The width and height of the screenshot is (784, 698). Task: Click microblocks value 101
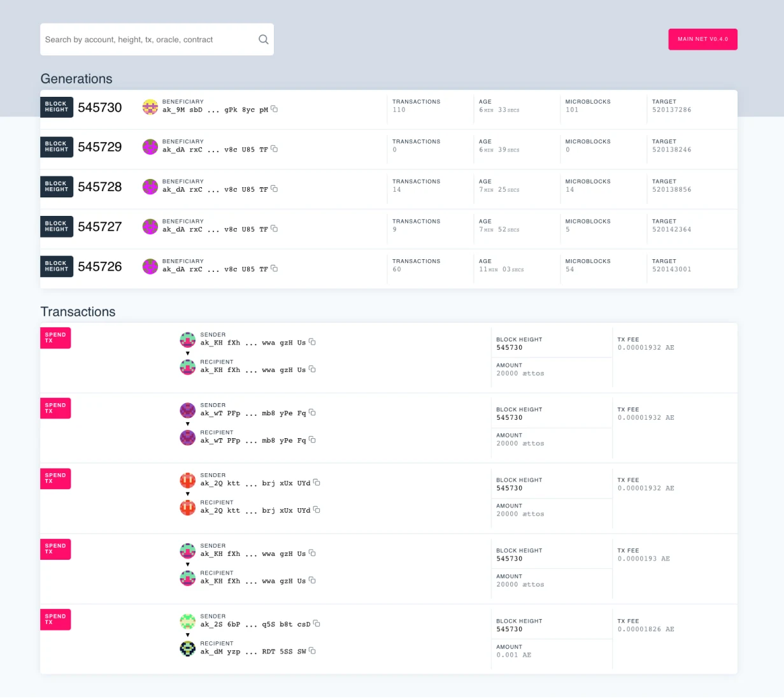pos(572,110)
